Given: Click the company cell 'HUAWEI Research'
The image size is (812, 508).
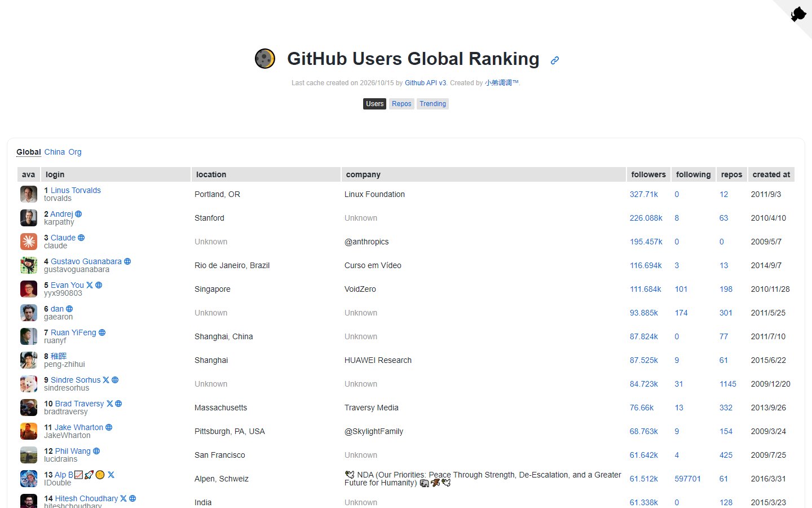Looking at the screenshot, I should click(x=378, y=360).
